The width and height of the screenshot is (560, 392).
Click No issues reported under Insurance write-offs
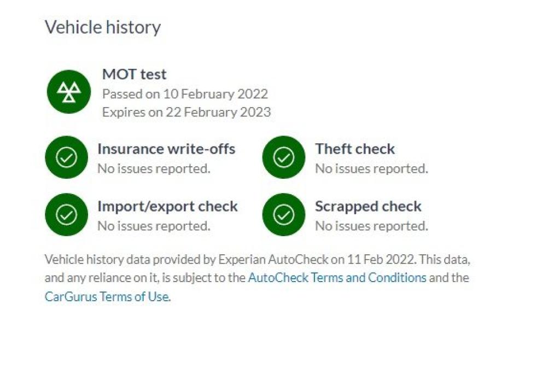tap(154, 168)
